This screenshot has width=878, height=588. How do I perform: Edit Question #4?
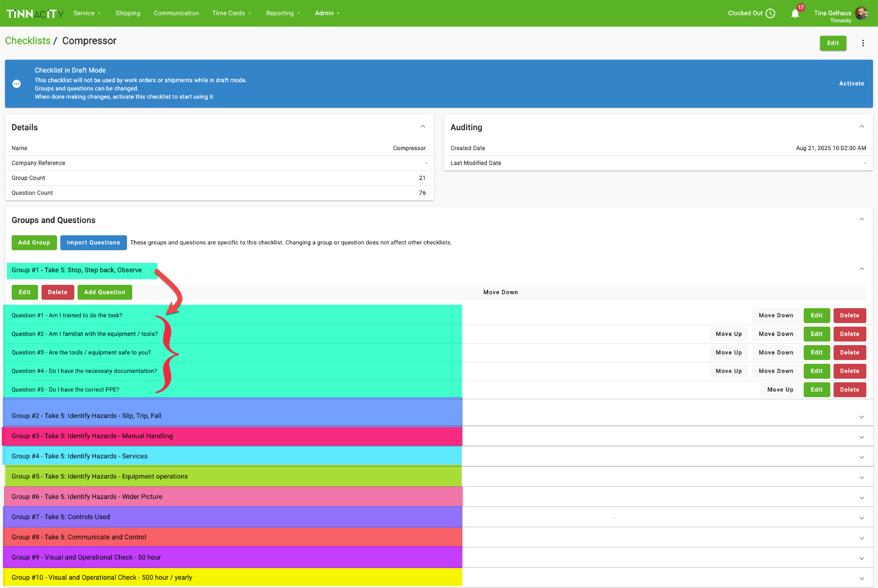pos(817,371)
